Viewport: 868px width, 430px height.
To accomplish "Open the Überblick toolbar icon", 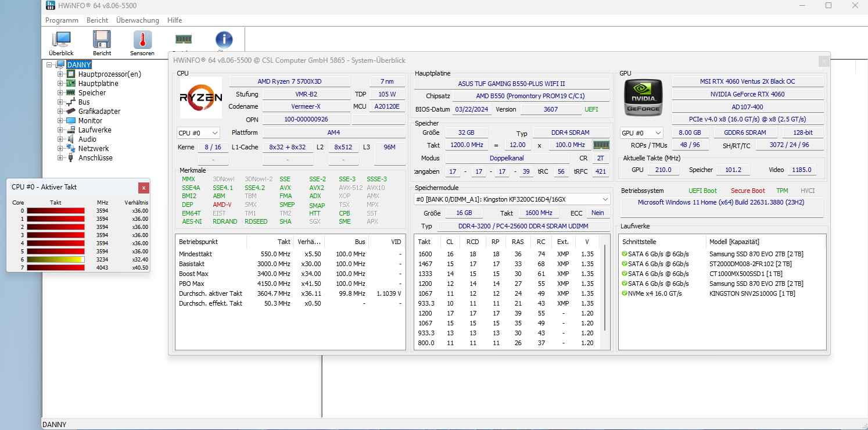I will pos(61,39).
